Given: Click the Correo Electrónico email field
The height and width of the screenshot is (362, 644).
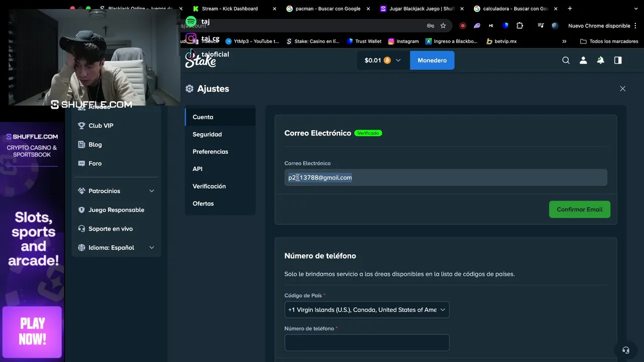Looking at the screenshot, I should pos(446,177).
